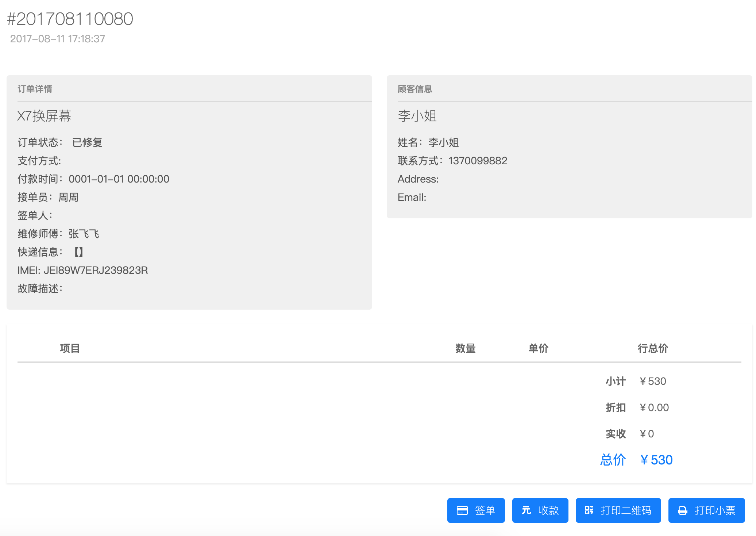Click the 行总价 column header
This screenshot has height=536, width=756.
pyautogui.click(x=652, y=348)
